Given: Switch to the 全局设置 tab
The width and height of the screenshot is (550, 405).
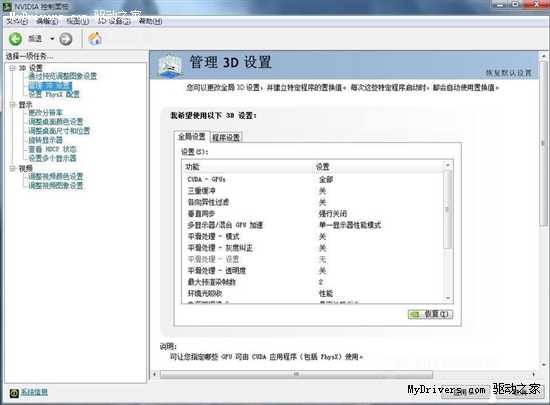Looking at the screenshot, I should coord(192,136).
